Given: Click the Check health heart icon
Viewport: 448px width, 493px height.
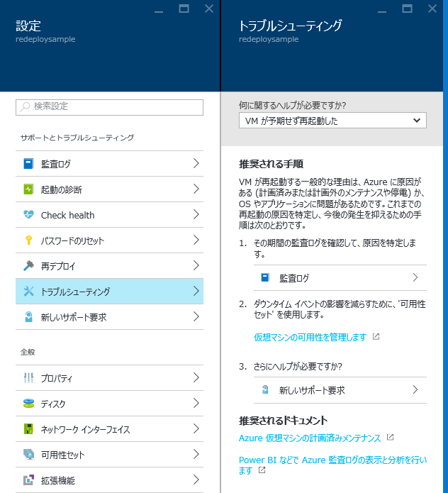Looking at the screenshot, I should (x=28, y=215).
